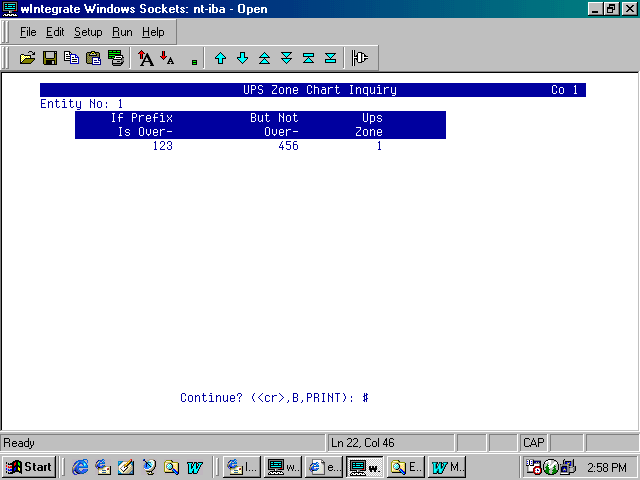Restore down the wIntegrate window

coord(611,9)
